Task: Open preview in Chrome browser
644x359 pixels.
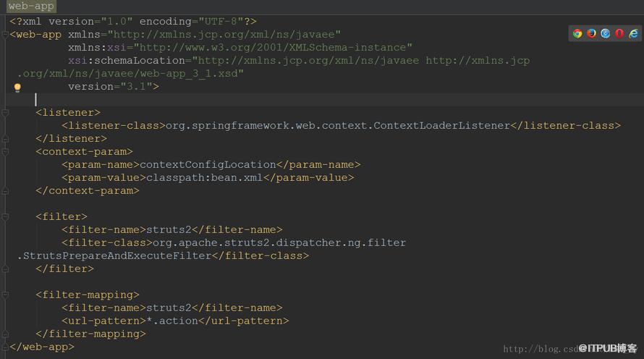Action: pos(577,34)
